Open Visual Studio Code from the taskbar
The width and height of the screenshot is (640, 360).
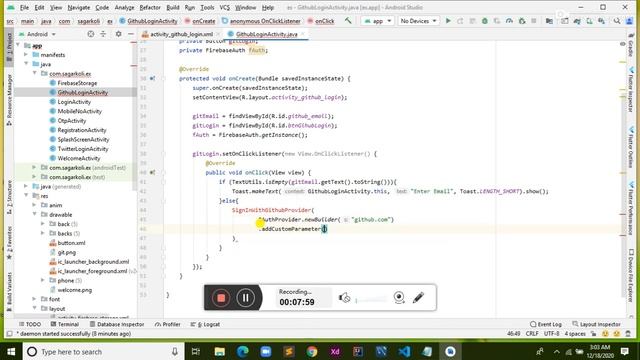pos(404,352)
